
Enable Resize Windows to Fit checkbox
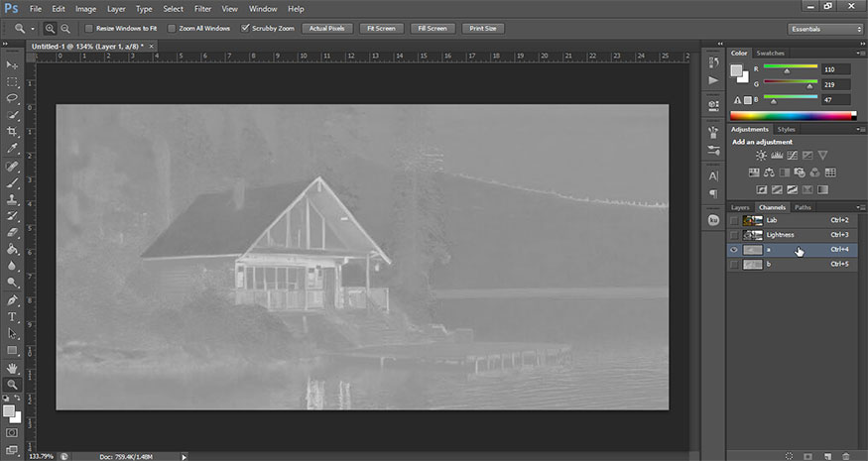pyautogui.click(x=89, y=29)
